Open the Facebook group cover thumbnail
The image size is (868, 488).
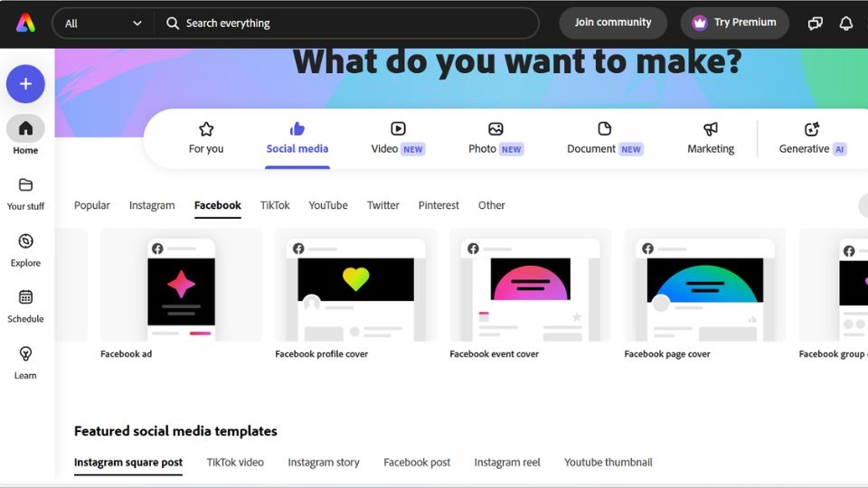coord(833,285)
